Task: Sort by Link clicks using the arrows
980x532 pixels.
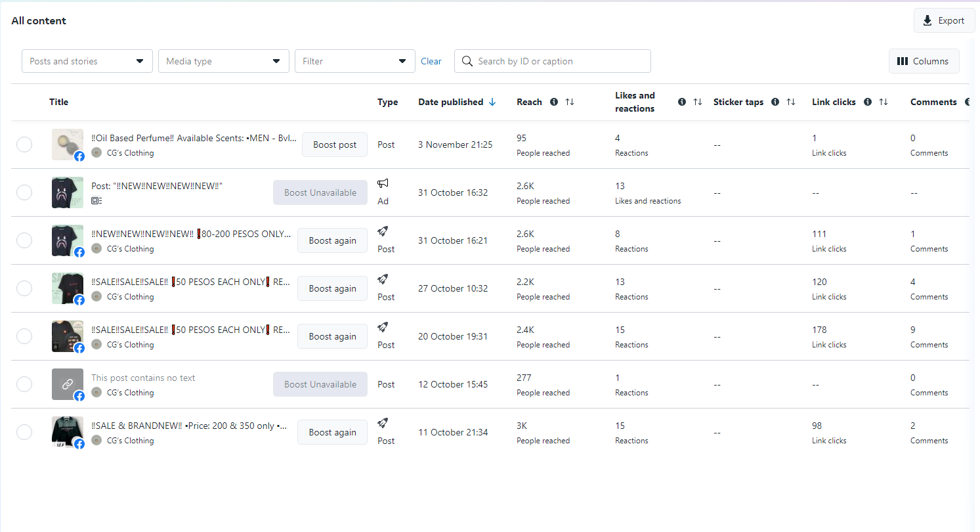Action: pyautogui.click(x=884, y=102)
